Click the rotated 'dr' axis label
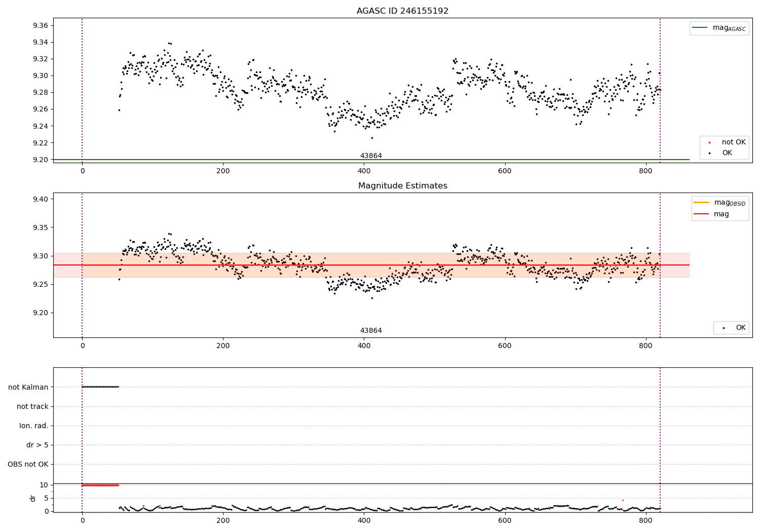This screenshot has width=760, height=532. pyautogui.click(x=33, y=498)
